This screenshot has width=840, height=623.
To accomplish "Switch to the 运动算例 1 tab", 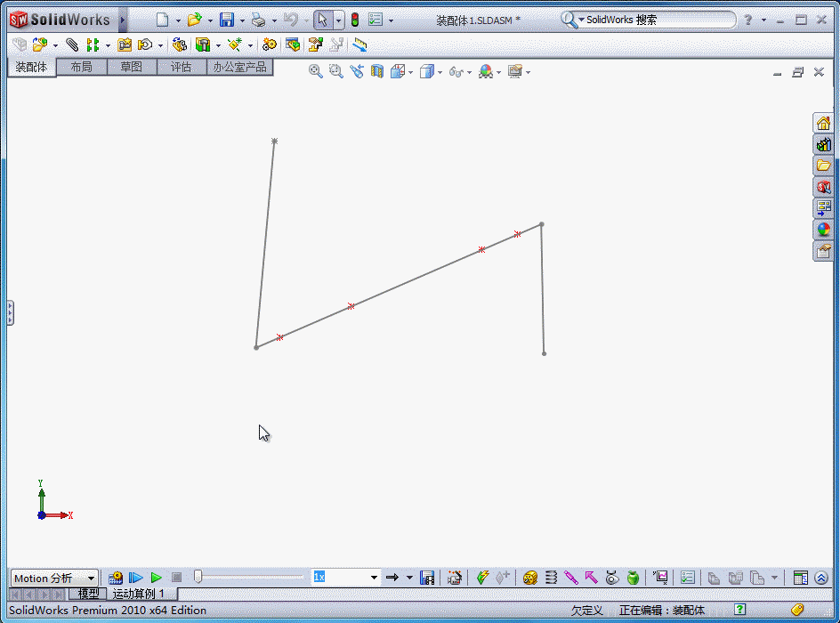I will tap(140, 594).
